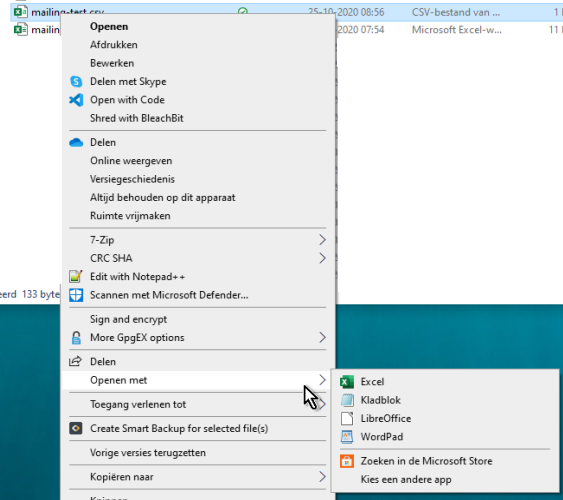Expand the Toegang verlenen tot arrow

tap(323, 405)
